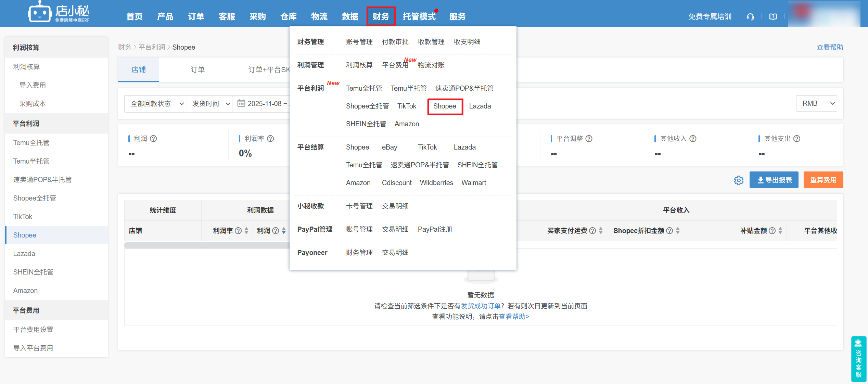Click the date range input field
The image size is (868, 384).
[264, 104]
